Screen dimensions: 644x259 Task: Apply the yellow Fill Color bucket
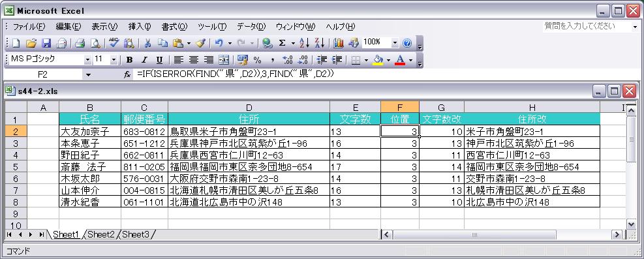click(x=378, y=60)
